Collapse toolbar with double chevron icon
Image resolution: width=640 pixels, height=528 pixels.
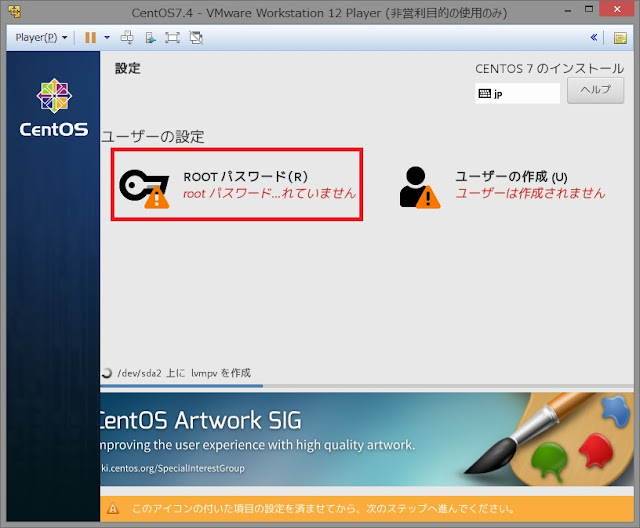(594, 38)
